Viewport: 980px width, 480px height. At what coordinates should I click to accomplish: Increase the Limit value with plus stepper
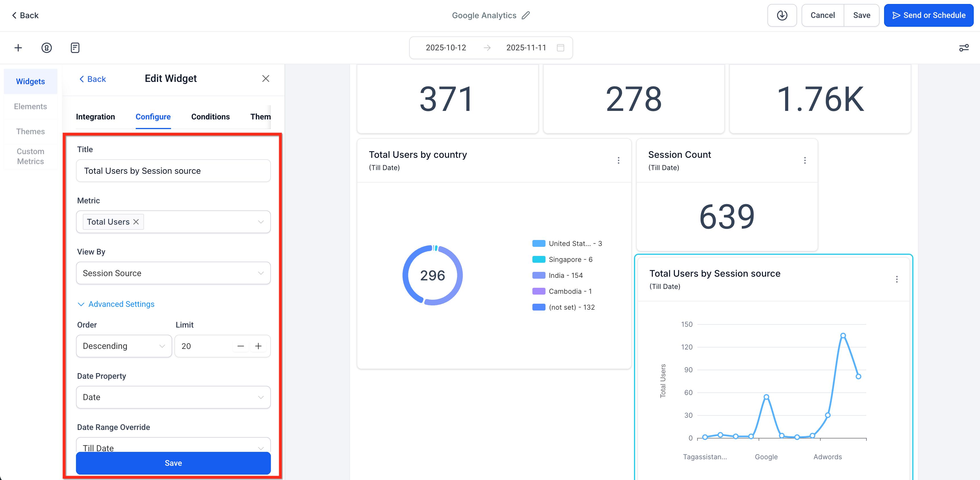[258, 346]
